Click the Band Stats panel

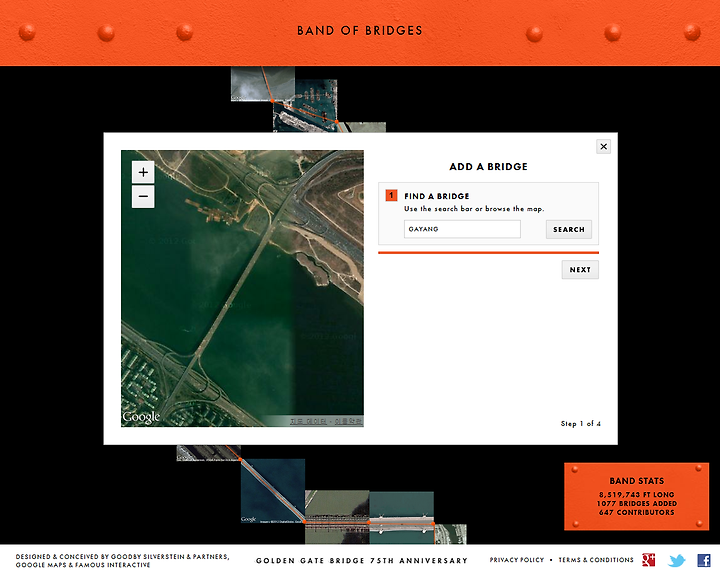[636, 497]
